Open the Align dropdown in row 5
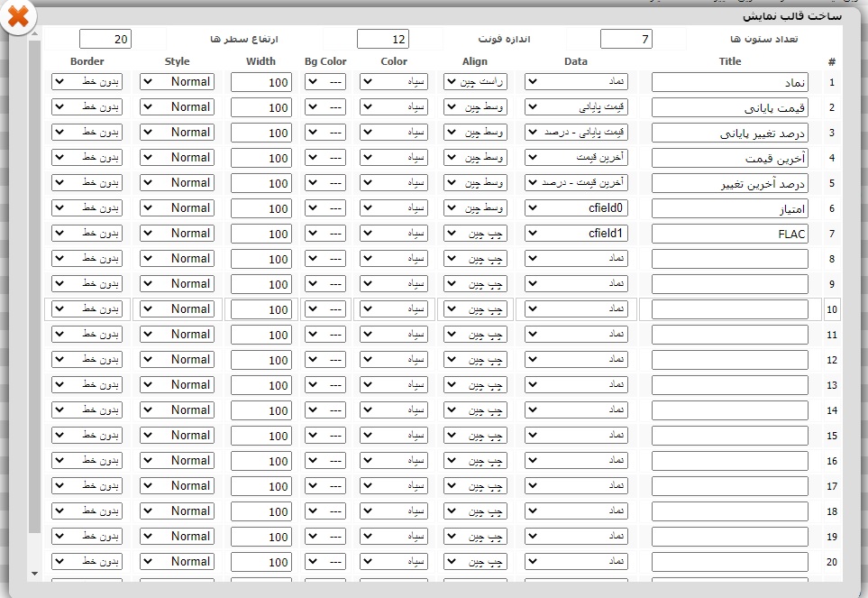868x598 pixels. tap(475, 182)
